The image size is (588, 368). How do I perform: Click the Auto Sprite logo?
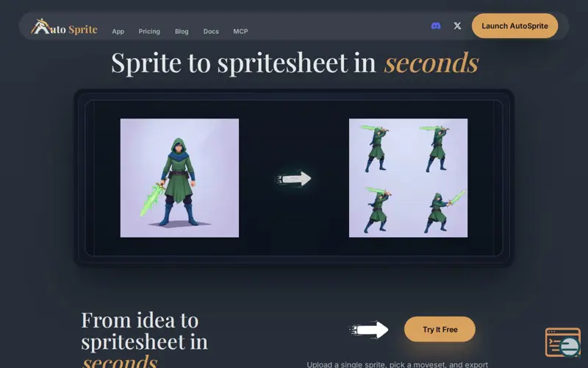(64, 26)
